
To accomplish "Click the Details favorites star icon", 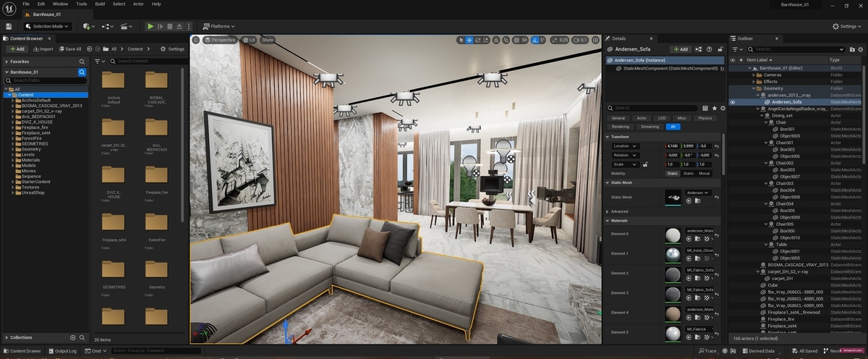I will tap(714, 108).
